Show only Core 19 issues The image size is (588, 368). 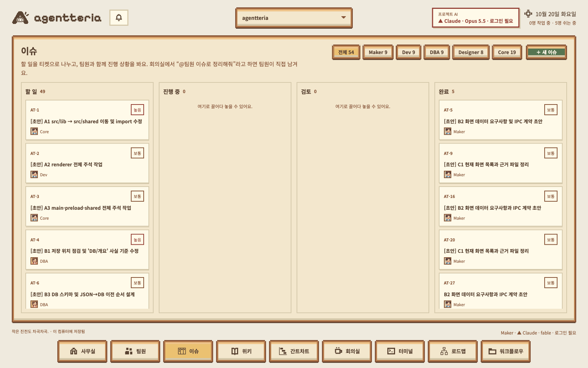coord(507,52)
